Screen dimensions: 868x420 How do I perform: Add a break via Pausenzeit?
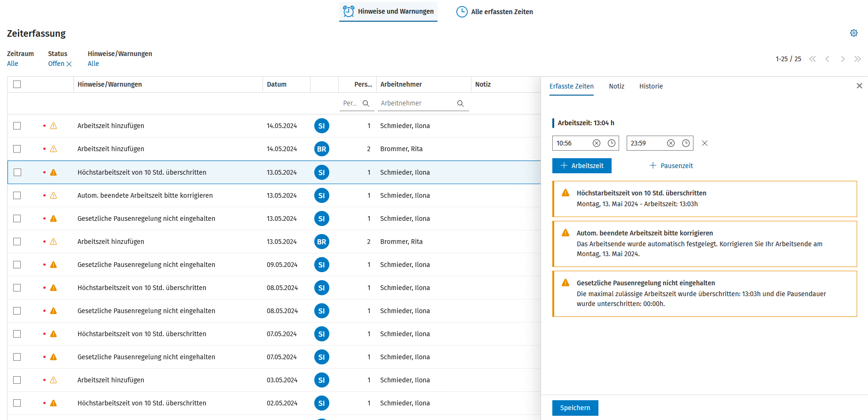point(671,166)
